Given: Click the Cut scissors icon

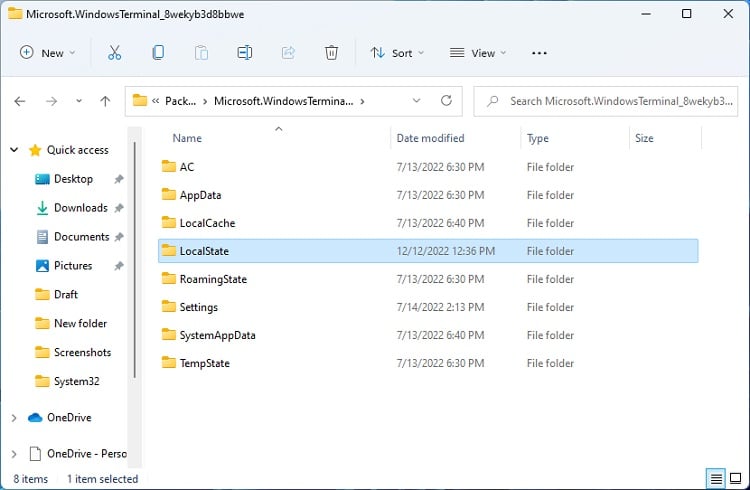Looking at the screenshot, I should pyautogui.click(x=114, y=53).
